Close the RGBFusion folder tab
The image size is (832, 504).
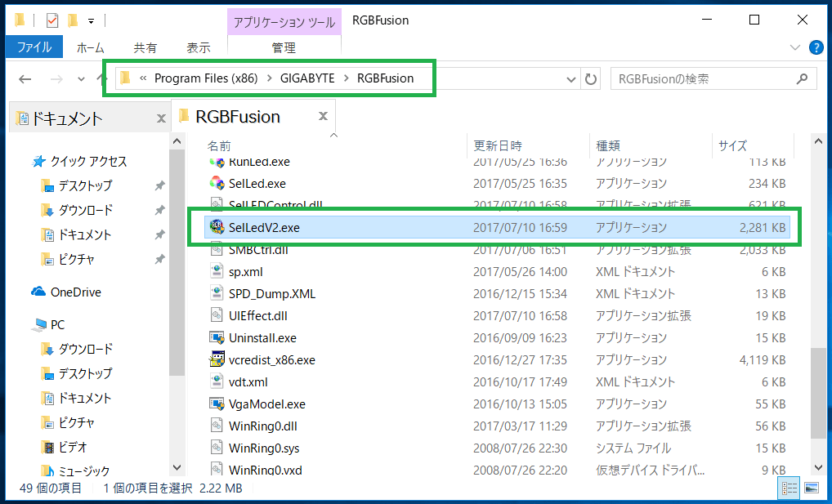[x=323, y=116]
